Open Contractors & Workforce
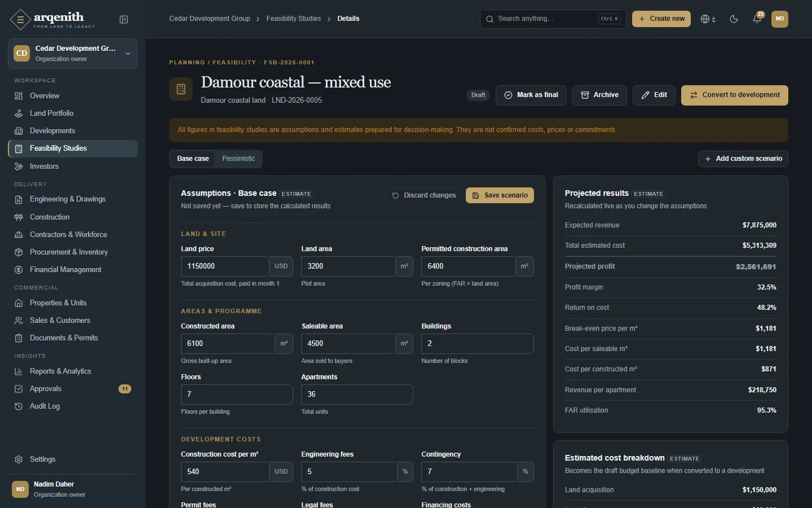This screenshot has height=508, width=812. click(73, 235)
